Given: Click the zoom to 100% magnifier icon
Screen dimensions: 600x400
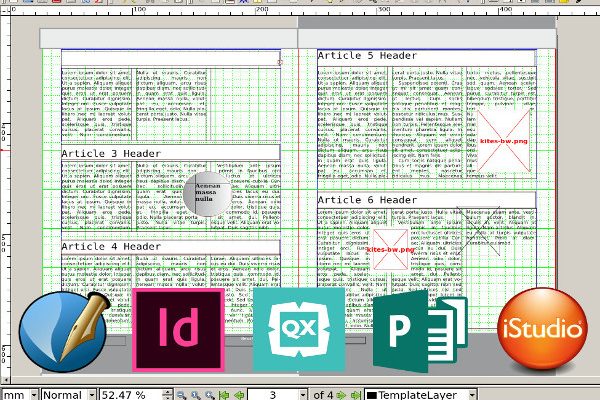Looking at the screenshot, I should coord(196,395).
